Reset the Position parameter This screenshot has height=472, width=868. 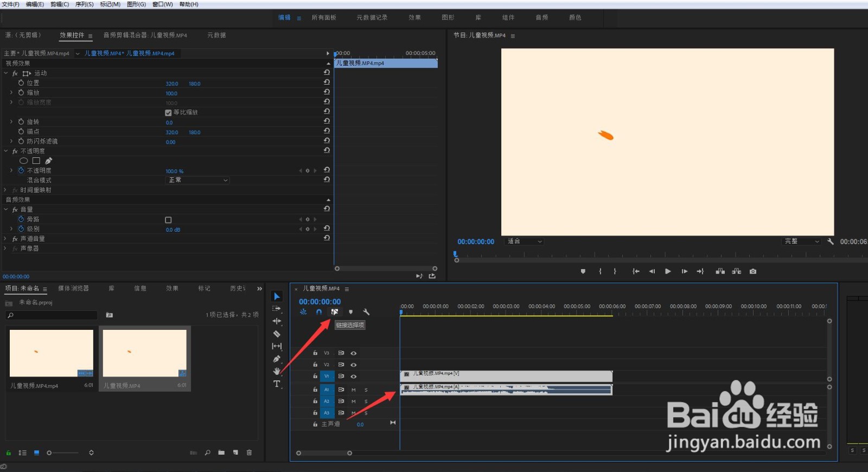pos(327,82)
